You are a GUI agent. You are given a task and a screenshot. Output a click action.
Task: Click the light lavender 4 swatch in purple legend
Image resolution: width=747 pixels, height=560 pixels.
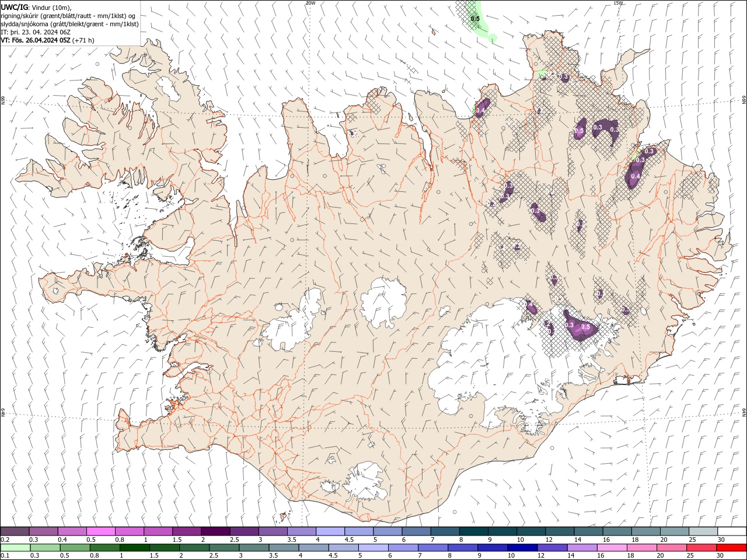click(330, 531)
